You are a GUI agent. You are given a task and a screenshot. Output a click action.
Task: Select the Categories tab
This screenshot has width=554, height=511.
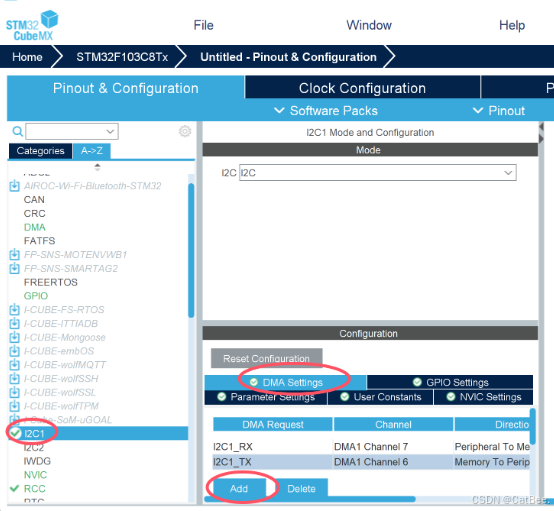[40, 151]
